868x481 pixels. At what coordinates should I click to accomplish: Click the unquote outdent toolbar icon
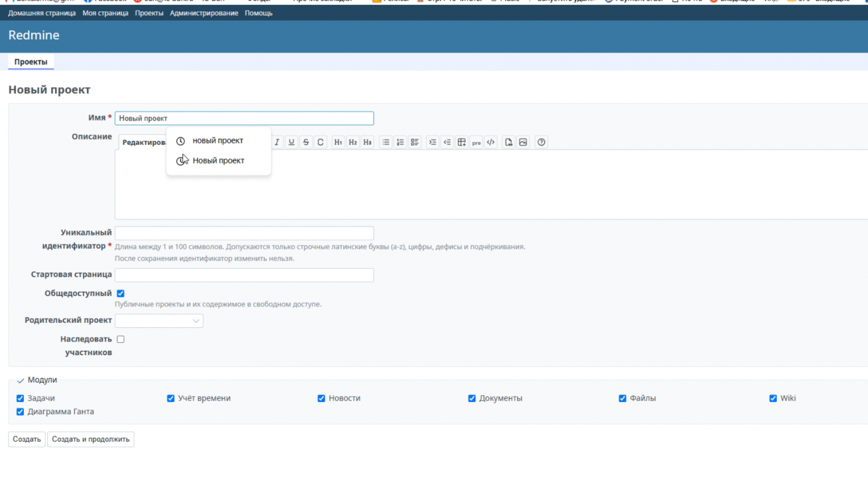click(447, 142)
